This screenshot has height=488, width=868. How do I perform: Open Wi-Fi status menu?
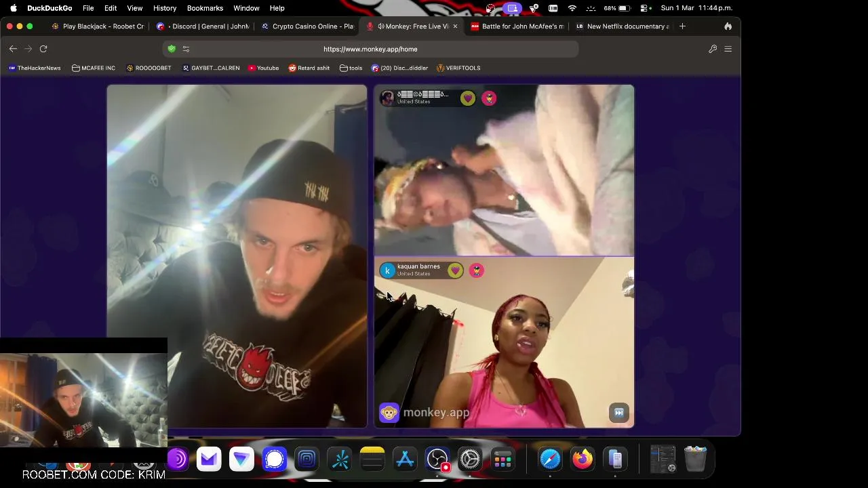[572, 8]
